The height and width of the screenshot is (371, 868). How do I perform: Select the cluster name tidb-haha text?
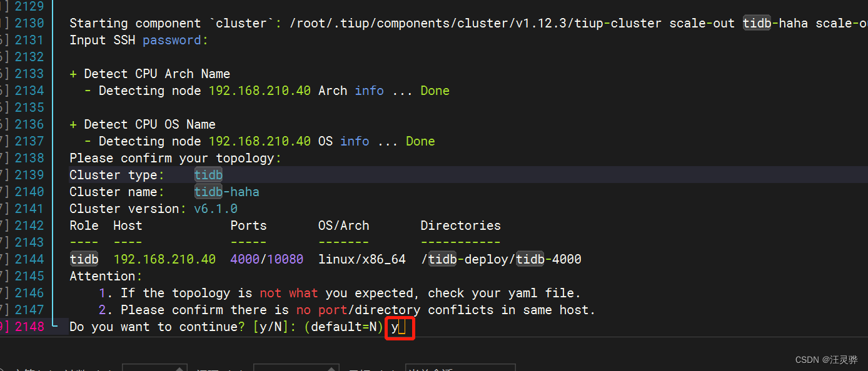pos(226,191)
